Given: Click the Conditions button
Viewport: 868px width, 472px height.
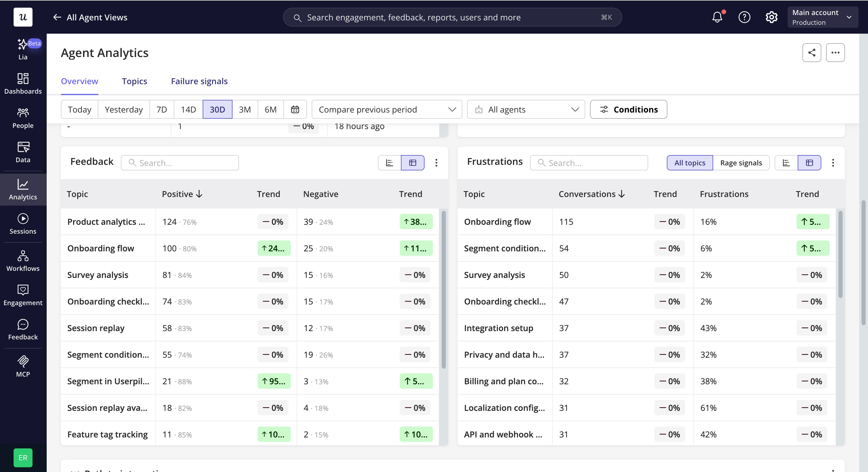Looking at the screenshot, I should pyautogui.click(x=628, y=109).
